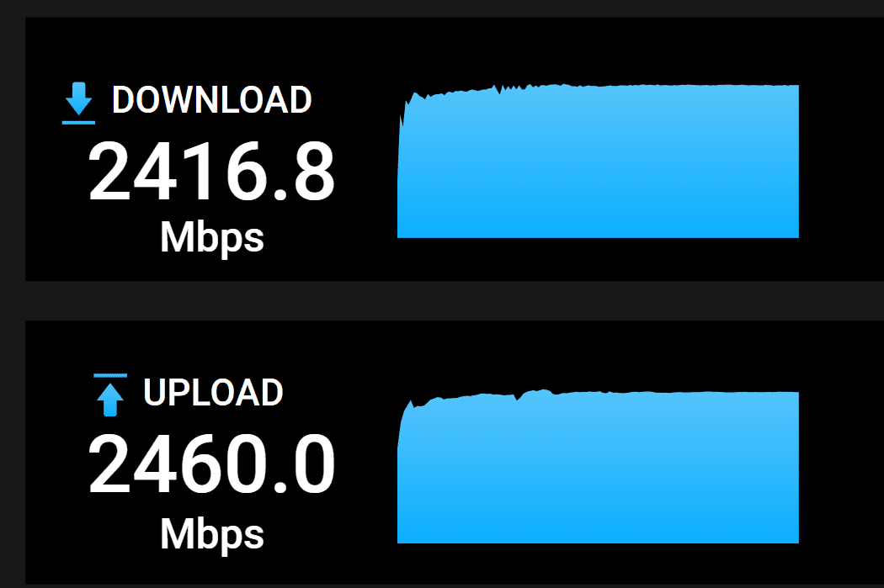Click the blue download arrow icon

tap(78, 99)
